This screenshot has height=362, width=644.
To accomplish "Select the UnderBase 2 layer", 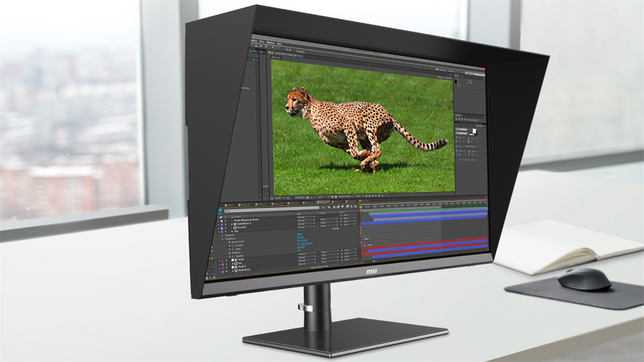I will 244,223.
